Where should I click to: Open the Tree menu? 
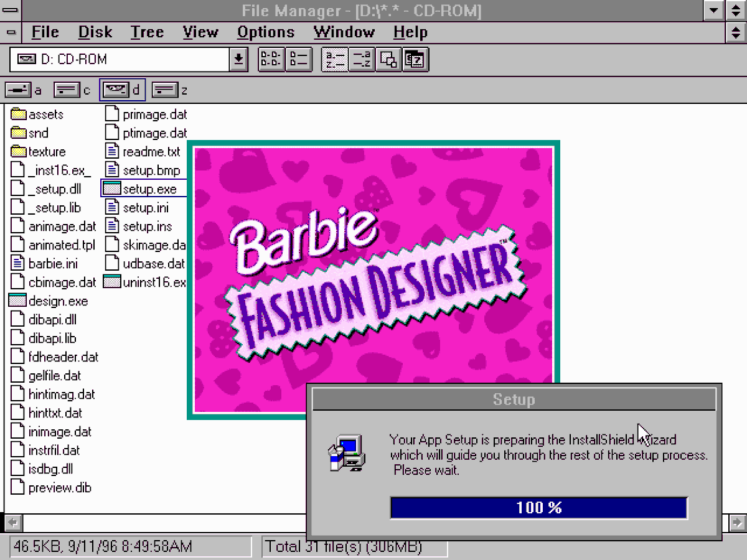pyautogui.click(x=147, y=32)
